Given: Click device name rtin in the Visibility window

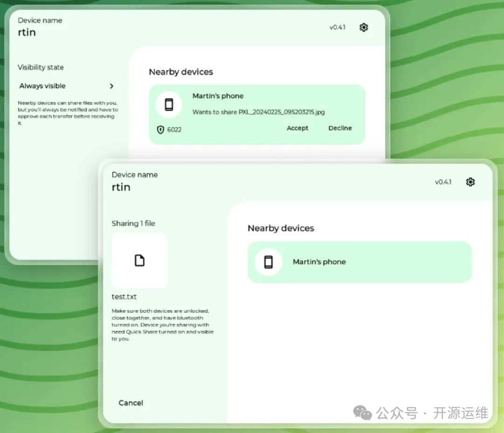Looking at the screenshot, I should 27,33.
